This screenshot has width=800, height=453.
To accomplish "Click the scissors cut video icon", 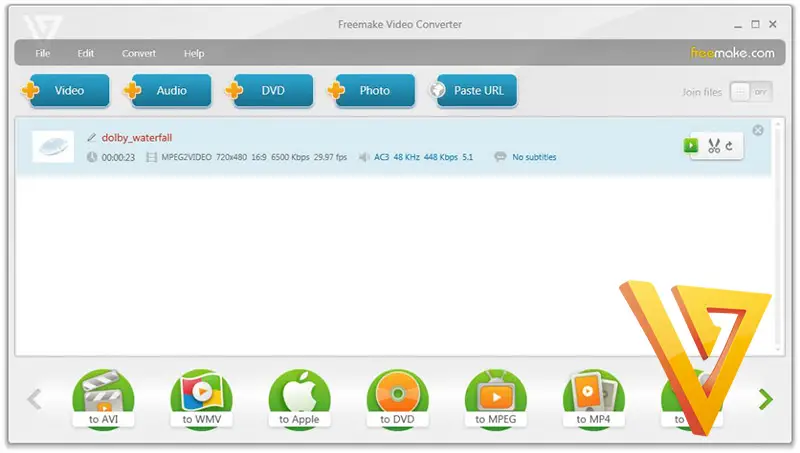I will (714, 146).
